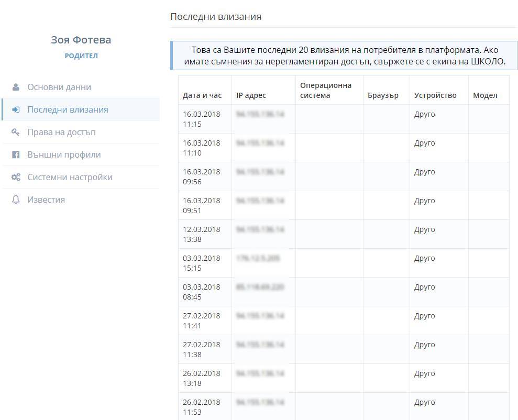Open the Известия menu entry
This screenshot has height=420, width=518.
46,200
